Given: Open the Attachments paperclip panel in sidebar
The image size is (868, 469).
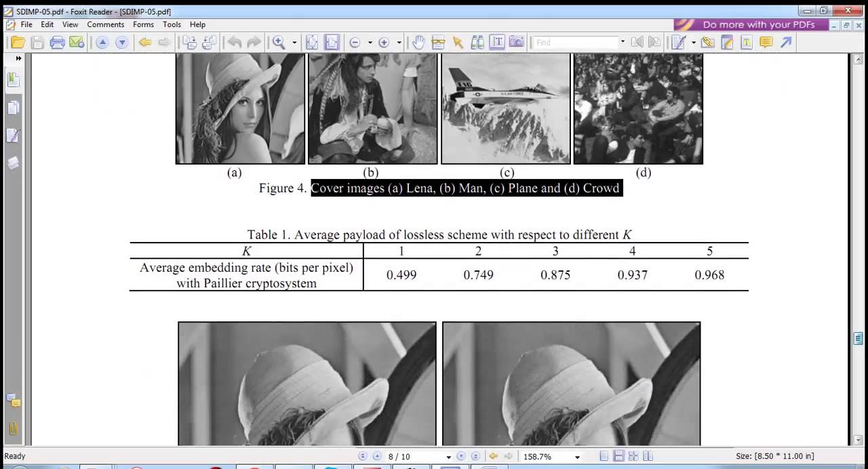Looking at the screenshot, I should click(13, 428).
